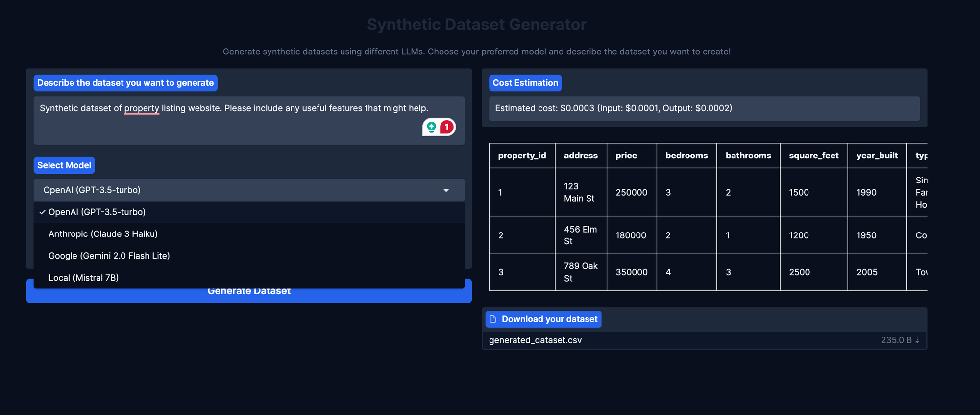
Task: Click the 235.0 B file size text
Action: (896, 340)
